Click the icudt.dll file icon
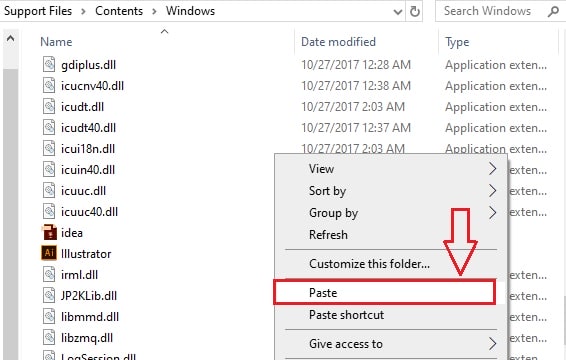Image resolution: width=566 pixels, height=360 pixels. coord(49,106)
